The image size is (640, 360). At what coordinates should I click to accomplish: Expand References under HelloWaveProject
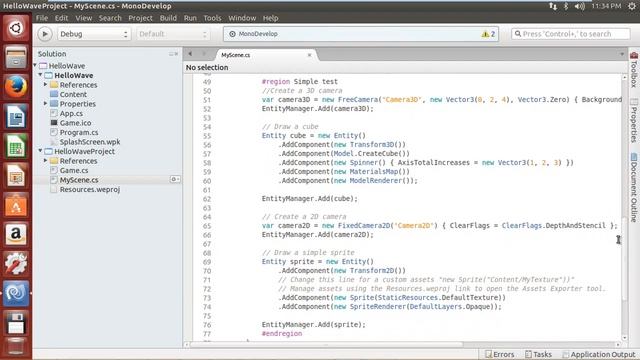(x=45, y=160)
